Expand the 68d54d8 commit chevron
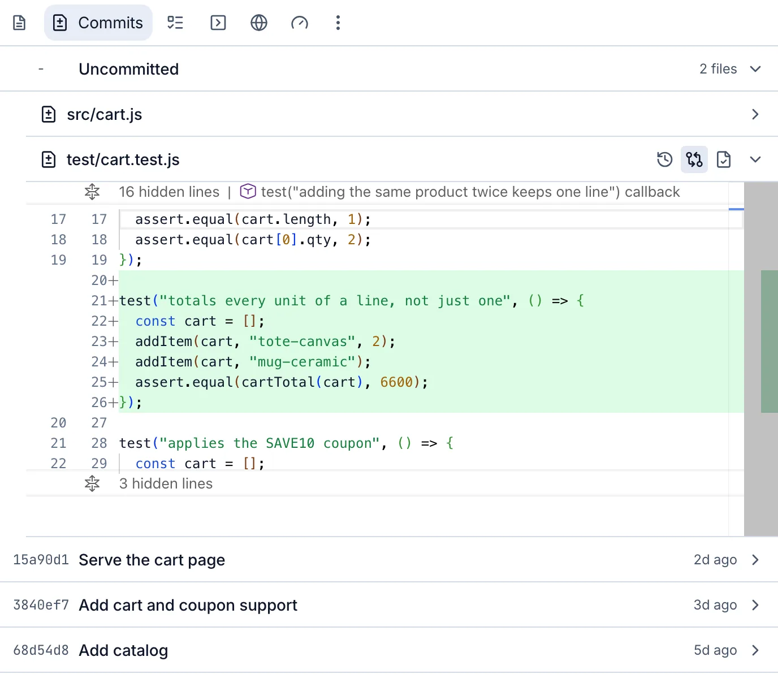Viewport: 778px width, 700px height. pyautogui.click(x=755, y=650)
